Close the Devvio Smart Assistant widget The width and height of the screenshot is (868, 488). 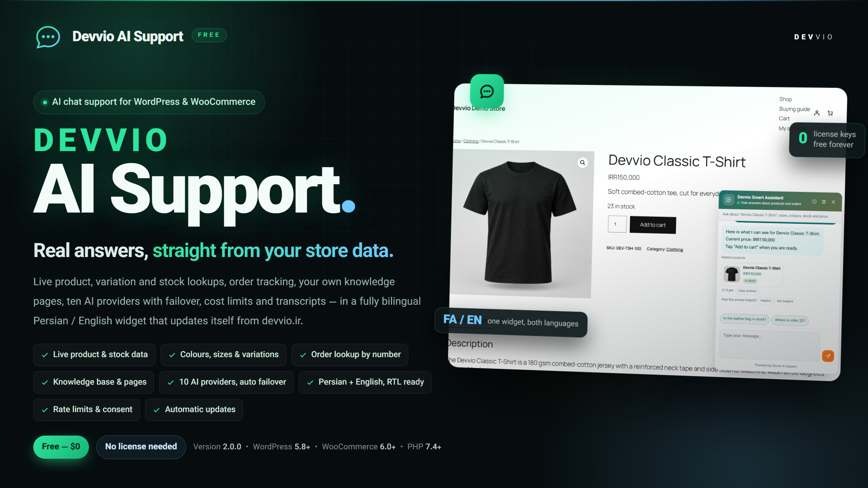click(x=834, y=202)
